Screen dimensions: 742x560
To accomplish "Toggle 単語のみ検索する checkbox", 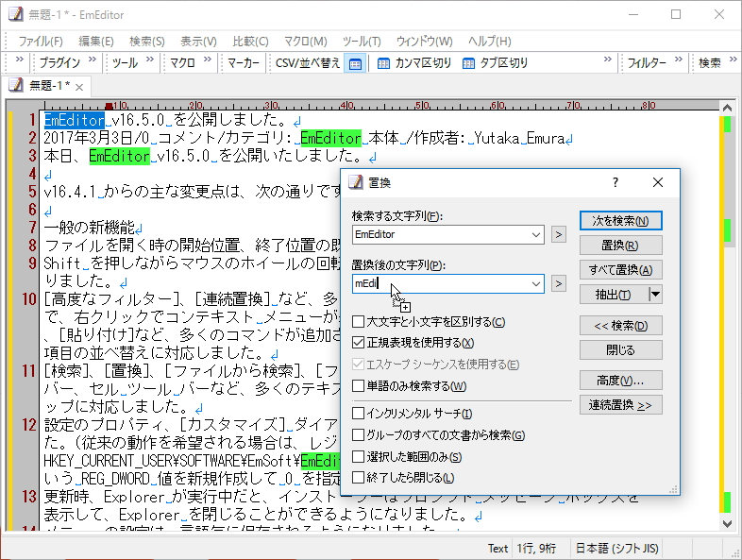I will 358,386.
